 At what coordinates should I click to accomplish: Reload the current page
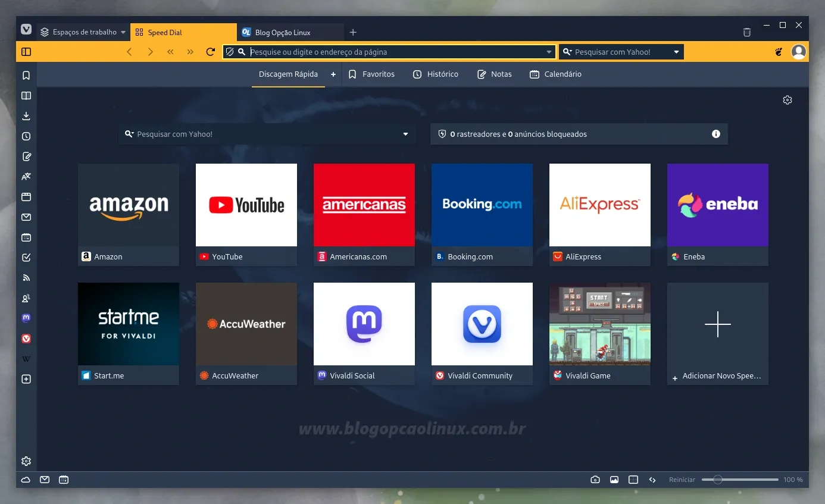click(x=210, y=52)
